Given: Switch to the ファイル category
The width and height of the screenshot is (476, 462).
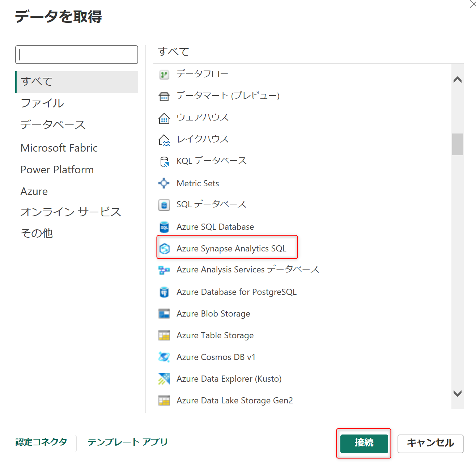Looking at the screenshot, I should point(42,103).
